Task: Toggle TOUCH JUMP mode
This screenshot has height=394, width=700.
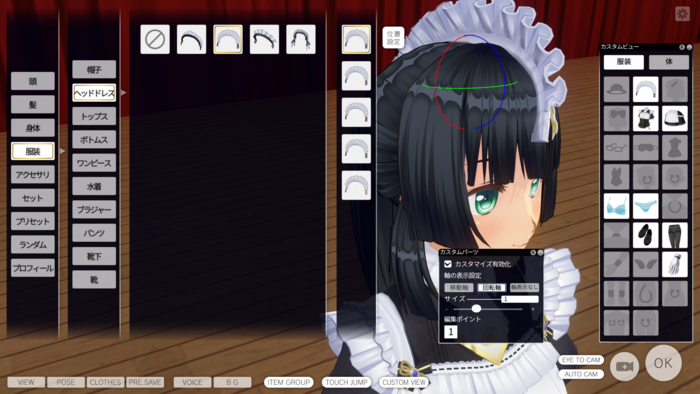Action: point(346,382)
